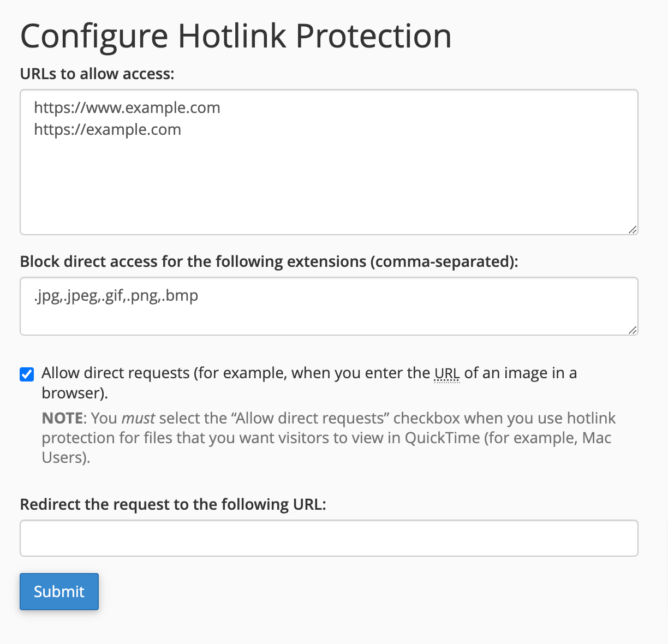The width and height of the screenshot is (668, 644).
Task: Click the "URLs to allow access:" label
Action: tap(97, 74)
